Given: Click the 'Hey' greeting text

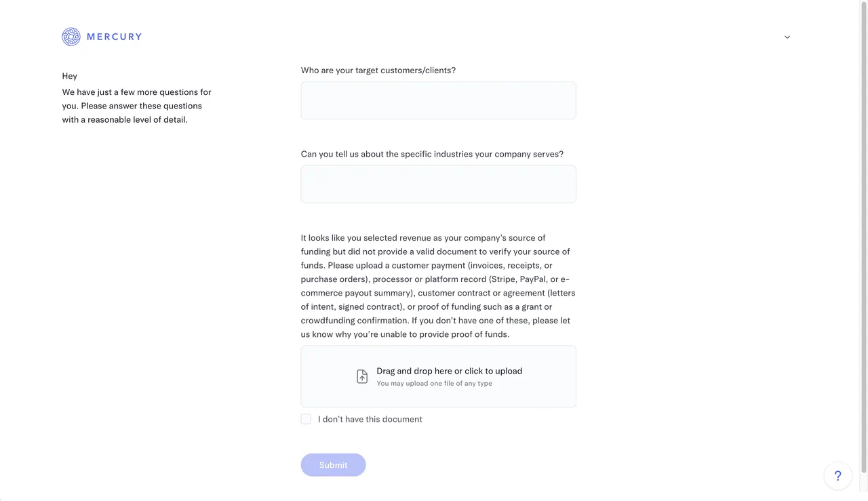Looking at the screenshot, I should click(x=69, y=76).
